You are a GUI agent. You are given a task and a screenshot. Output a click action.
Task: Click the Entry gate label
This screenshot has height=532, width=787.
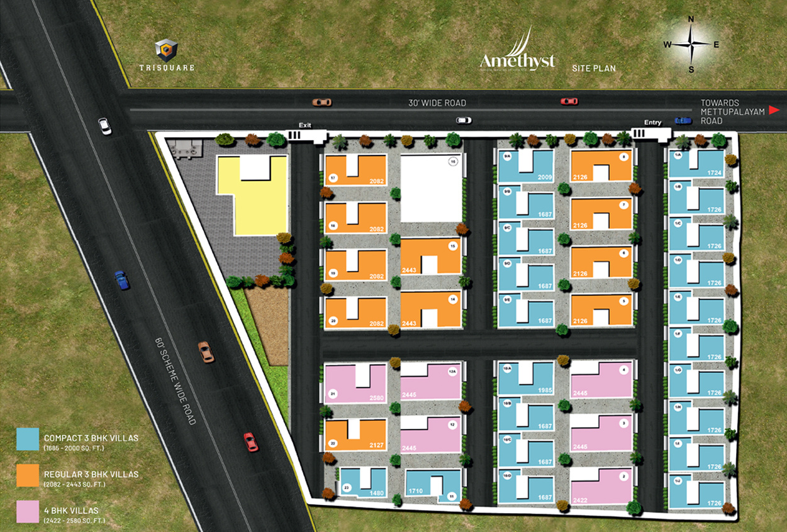tap(652, 123)
